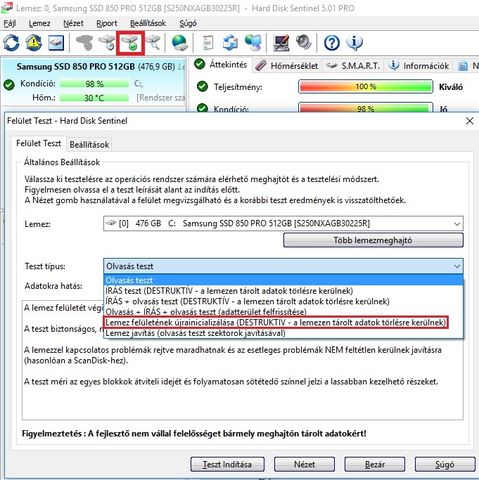This screenshot has width=479, height=480.
Task: Click the disk with magnifier toolbar icon
Action: (153, 43)
